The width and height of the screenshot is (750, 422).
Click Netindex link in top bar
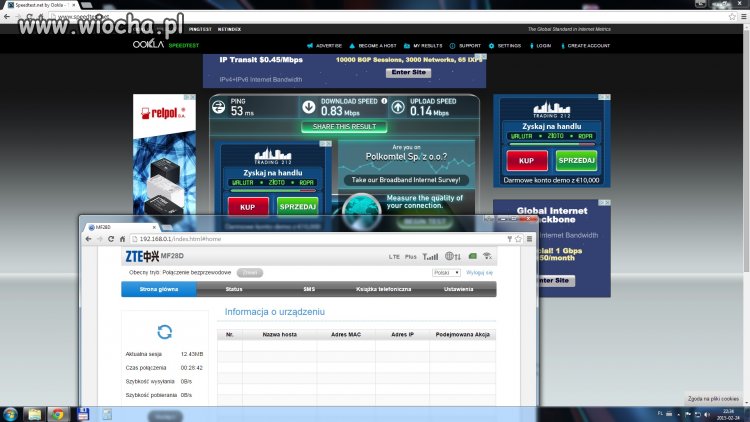(x=229, y=29)
